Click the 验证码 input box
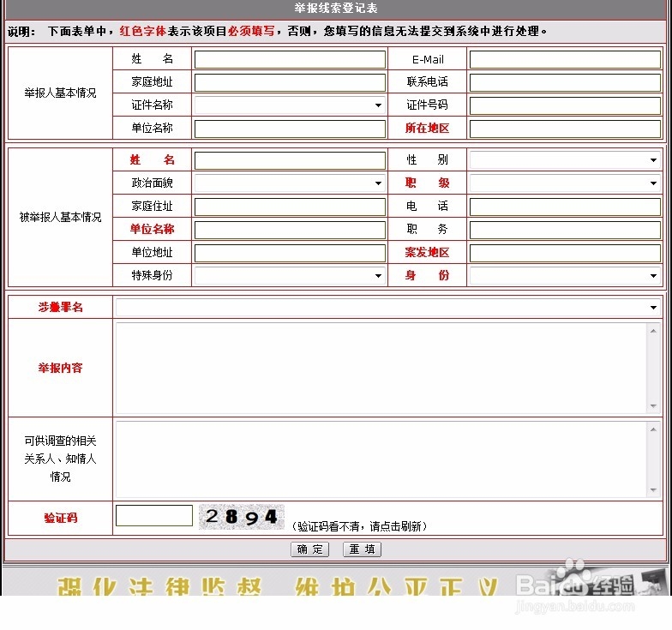Image resolution: width=672 pixels, height=630 pixels. (x=154, y=516)
